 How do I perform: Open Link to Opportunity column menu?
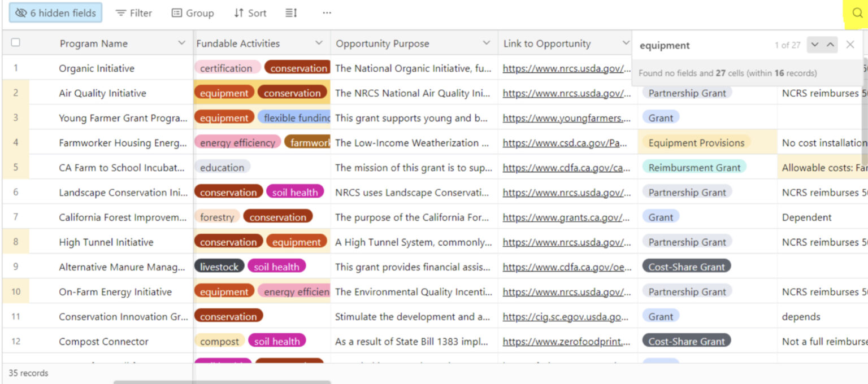[625, 43]
